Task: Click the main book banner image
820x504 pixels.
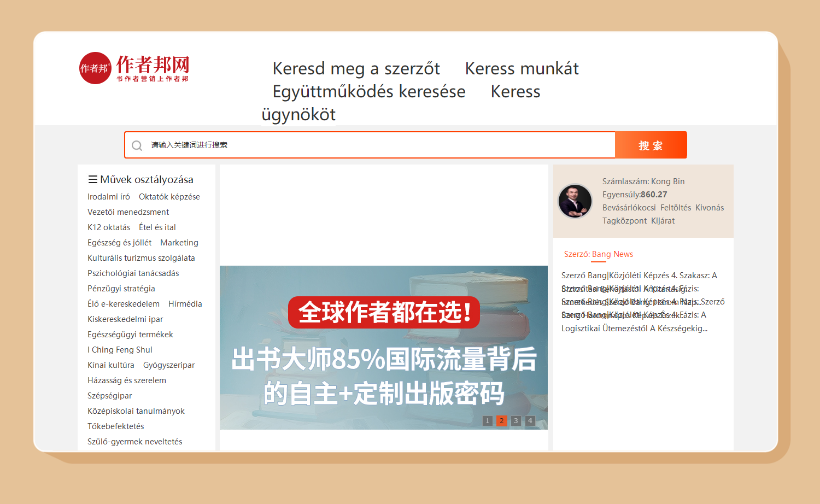Action: (383, 347)
